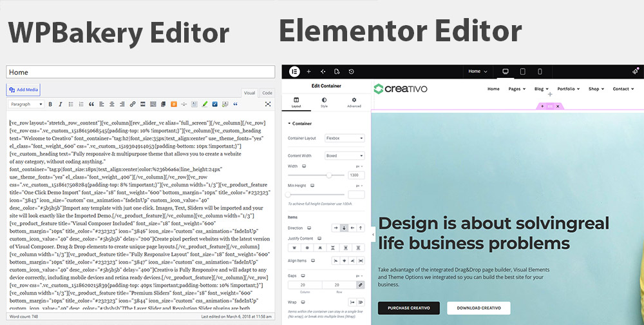
Task: Click the orange shortcode button icon
Action: 174,104
